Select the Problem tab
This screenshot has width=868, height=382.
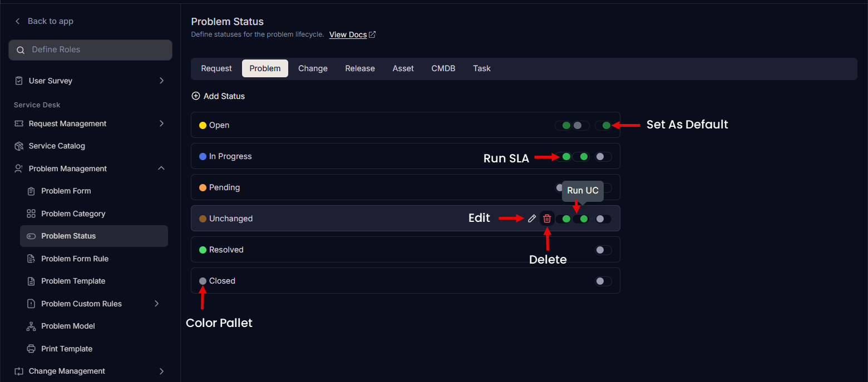(x=265, y=68)
